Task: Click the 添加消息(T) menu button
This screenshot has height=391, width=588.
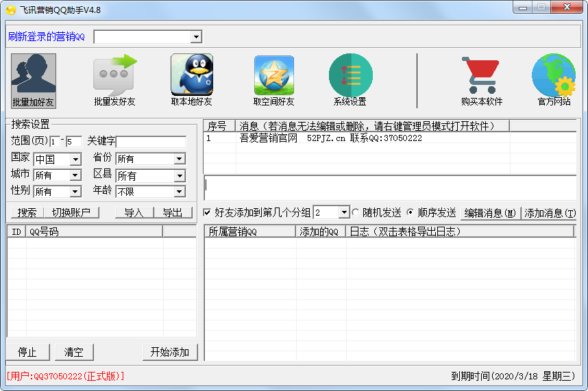Action: pos(550,213)
